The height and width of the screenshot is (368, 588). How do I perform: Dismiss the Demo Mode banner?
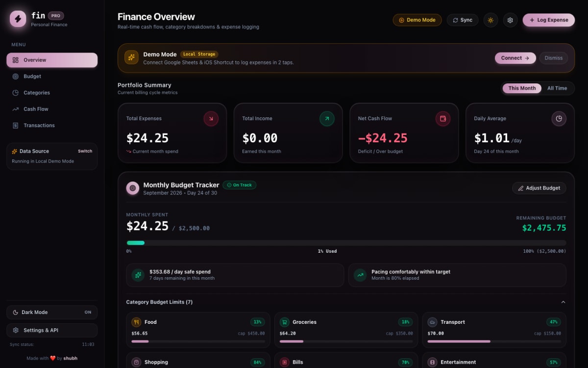tap(554, 58)
